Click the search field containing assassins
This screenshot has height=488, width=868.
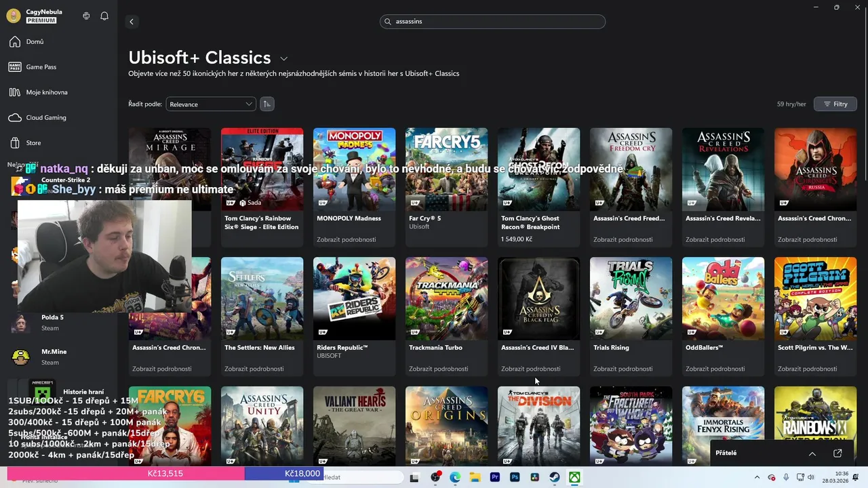[492, 22]
